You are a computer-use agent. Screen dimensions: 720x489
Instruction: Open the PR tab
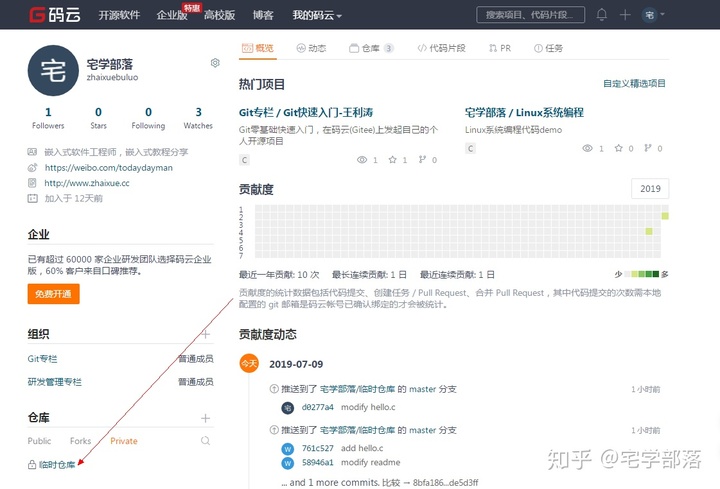pyautogui.click(x=500, y=48)
